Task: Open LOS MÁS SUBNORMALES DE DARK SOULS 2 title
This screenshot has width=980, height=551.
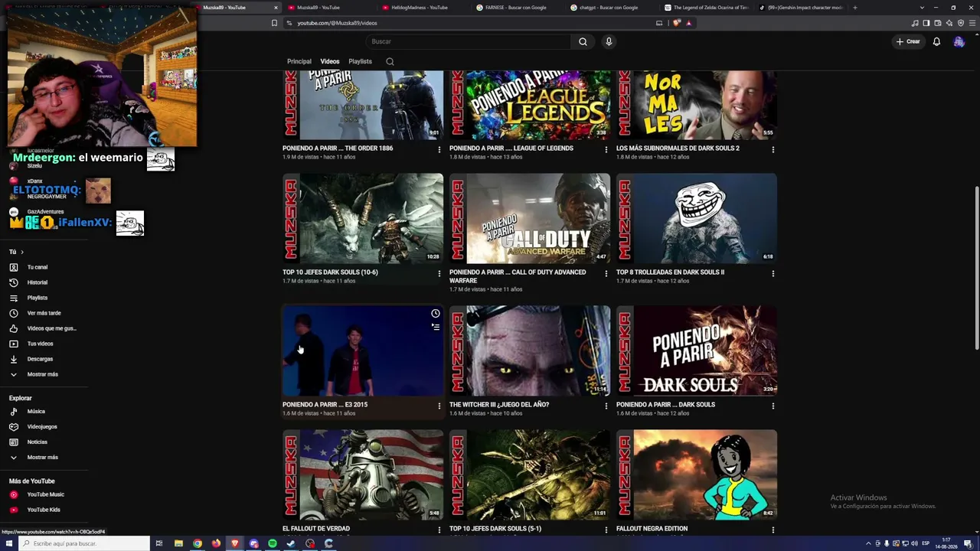Action: click(x=678, y=148)
